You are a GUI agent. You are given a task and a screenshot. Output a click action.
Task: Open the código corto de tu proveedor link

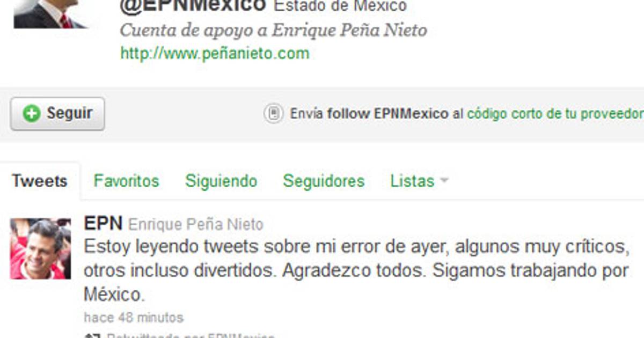tap(555, 114)
